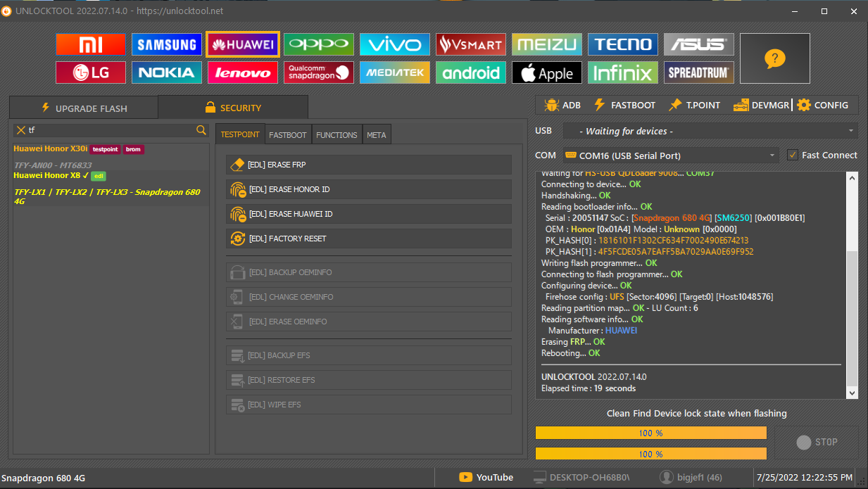Click the log scroll-down arrow
The width and height of the screenshot is (868, 489).
coord(853,393)
